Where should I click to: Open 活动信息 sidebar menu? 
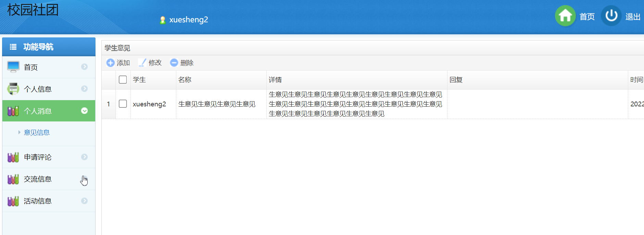pos(49,201)
